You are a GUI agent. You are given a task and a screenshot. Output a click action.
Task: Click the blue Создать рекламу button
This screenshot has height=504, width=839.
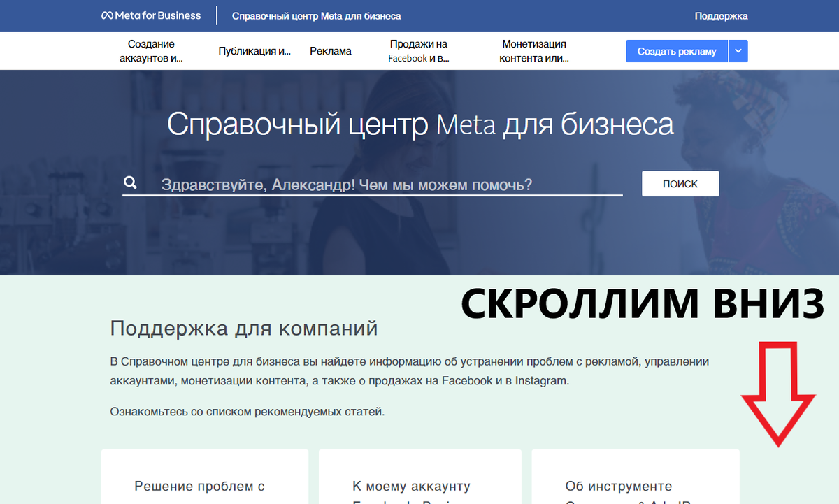tap(676, 50)
